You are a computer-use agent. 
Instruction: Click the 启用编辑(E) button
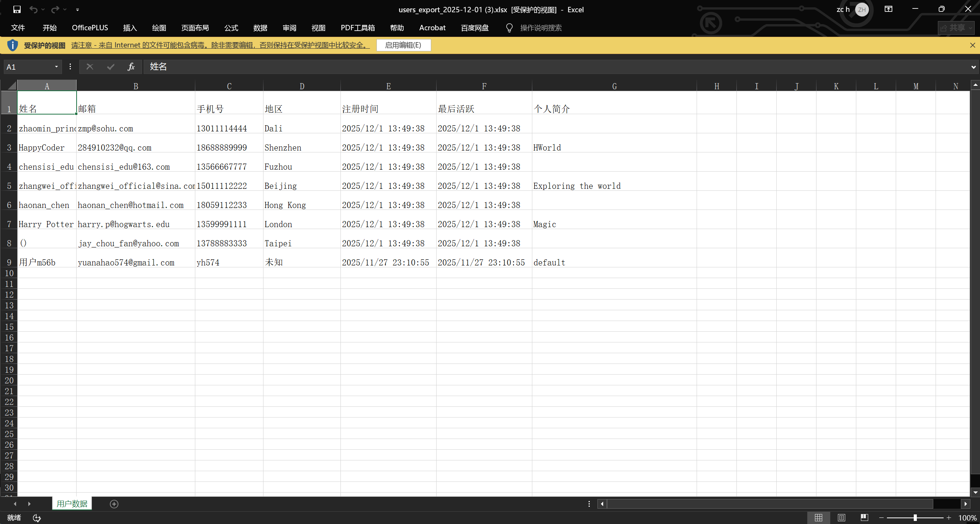[x=403, y=45]
